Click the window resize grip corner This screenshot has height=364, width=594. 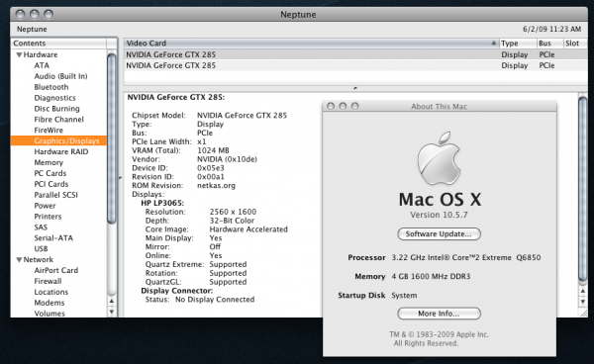point(584,313)
